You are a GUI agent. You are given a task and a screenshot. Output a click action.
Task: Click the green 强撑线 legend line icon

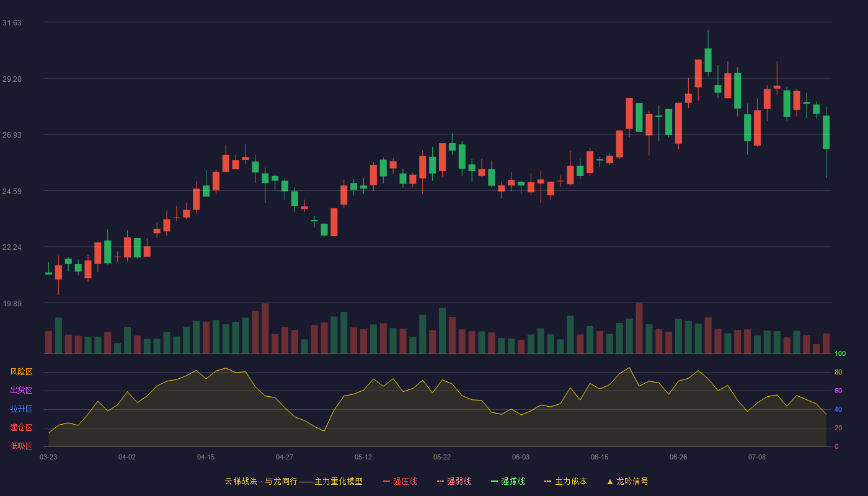(x=494, y=481)
